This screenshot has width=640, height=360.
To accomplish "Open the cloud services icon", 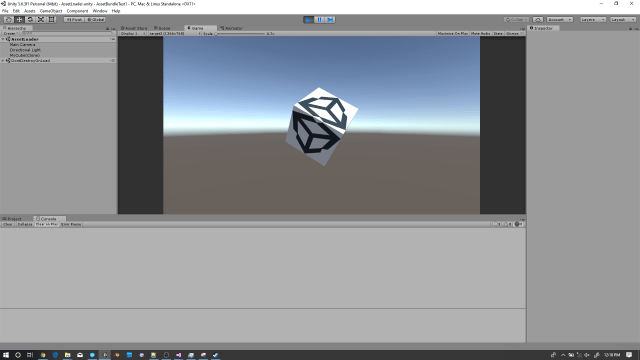I will (x=538, y=20).
